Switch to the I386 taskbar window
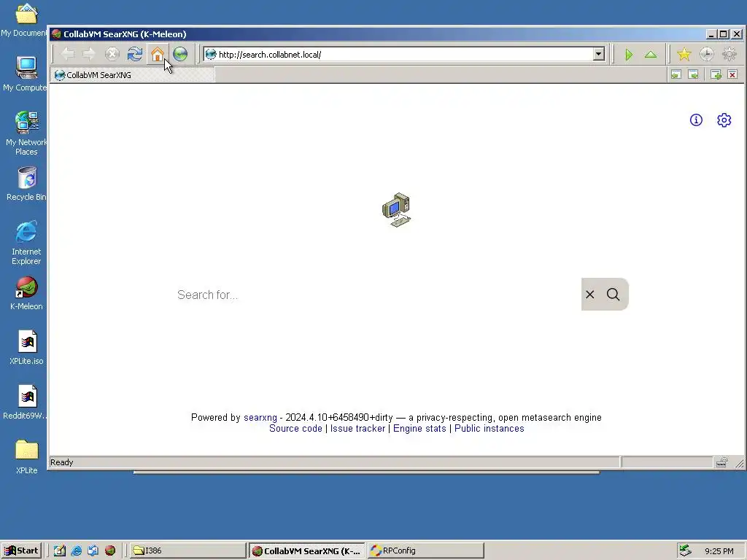The height and width of the screenshot is (560, 747). 187,551
